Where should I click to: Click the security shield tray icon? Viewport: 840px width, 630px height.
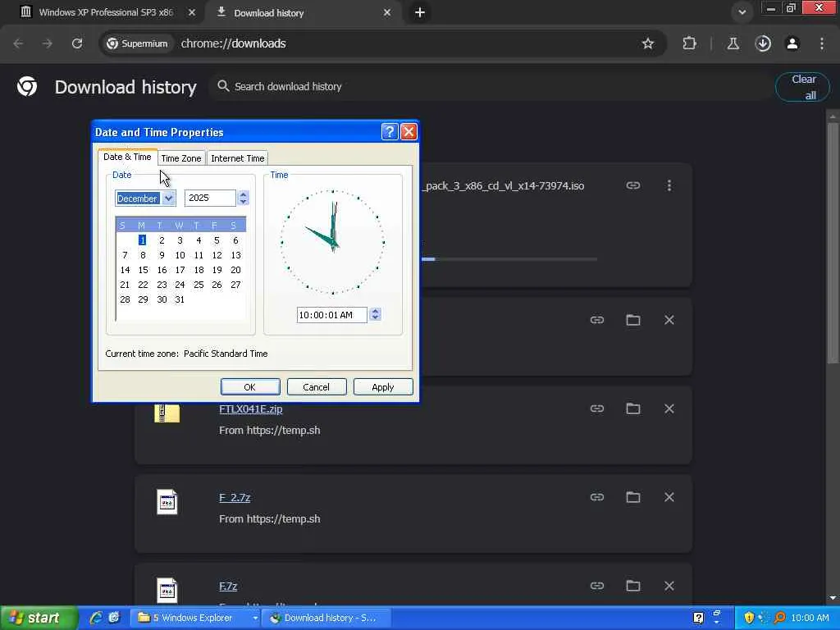point(748,618)
